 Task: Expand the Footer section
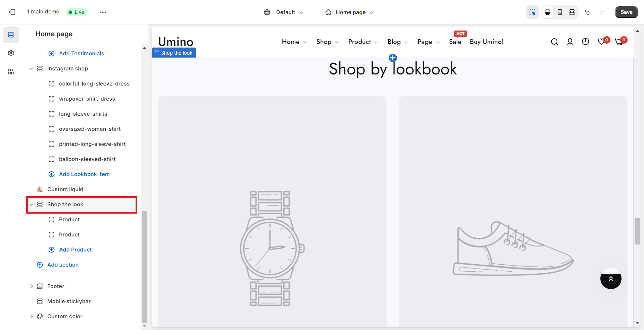click(32, 286)
